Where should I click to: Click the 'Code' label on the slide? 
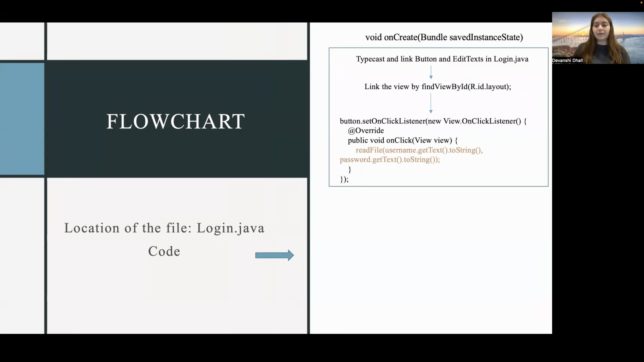(x=164, y=251)
